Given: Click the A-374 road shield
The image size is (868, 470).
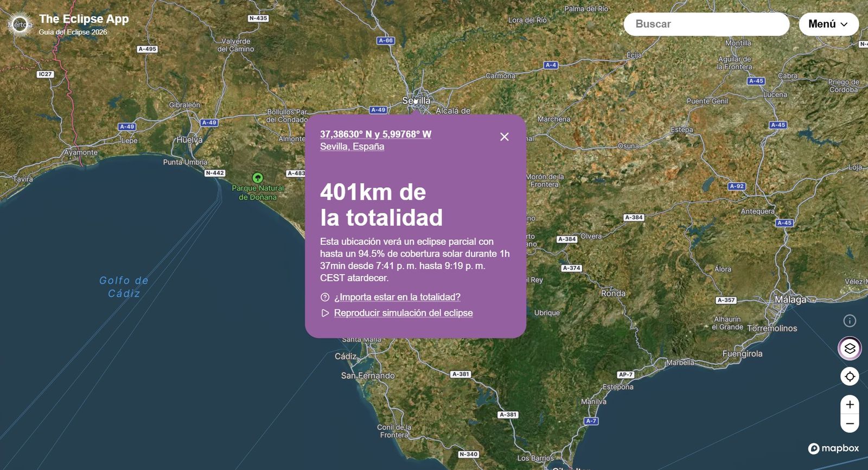Looking at the screenshot, I should coord(571,268).
